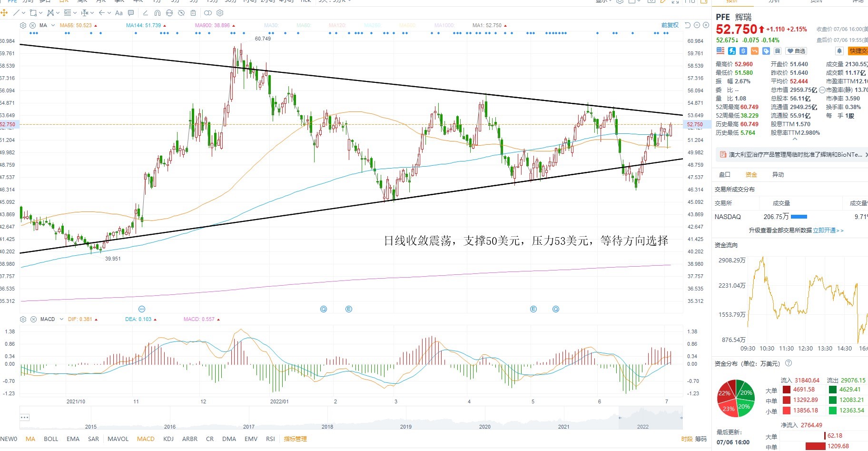Switch to the 异动 tab
This screenshot has height=451, width=868.
point(778,175)
